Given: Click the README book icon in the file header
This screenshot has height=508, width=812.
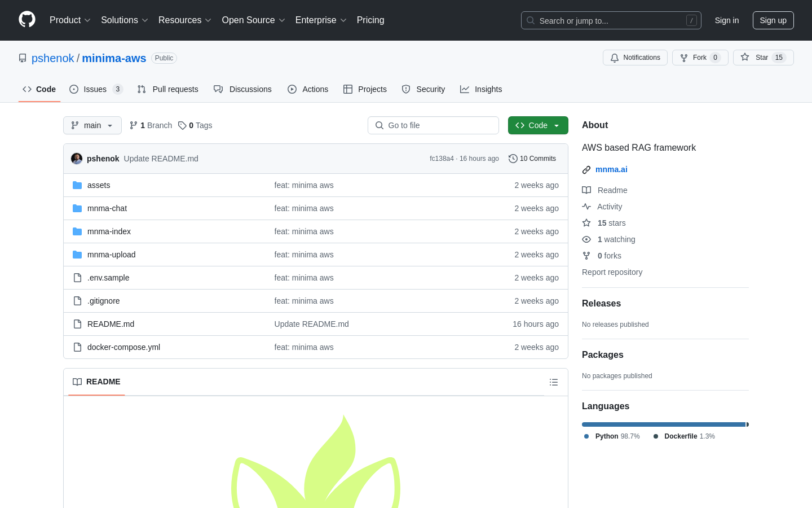Looking at the screenshot, I should coord(77,382).
